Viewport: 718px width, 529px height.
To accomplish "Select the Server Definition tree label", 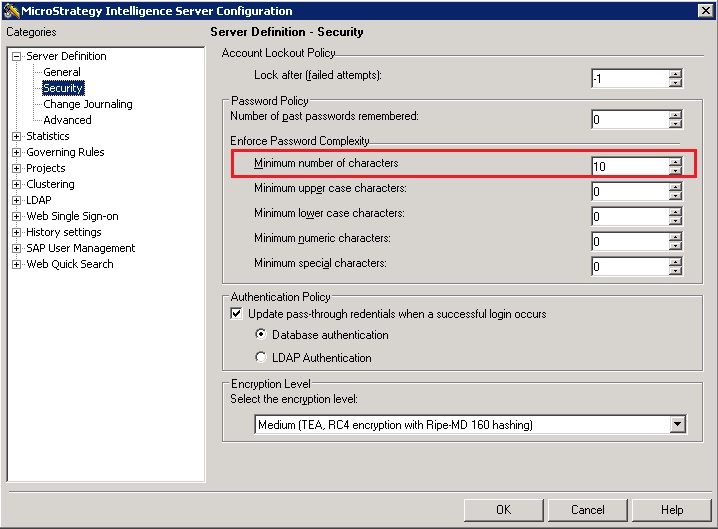I will (x=66, y=56).
